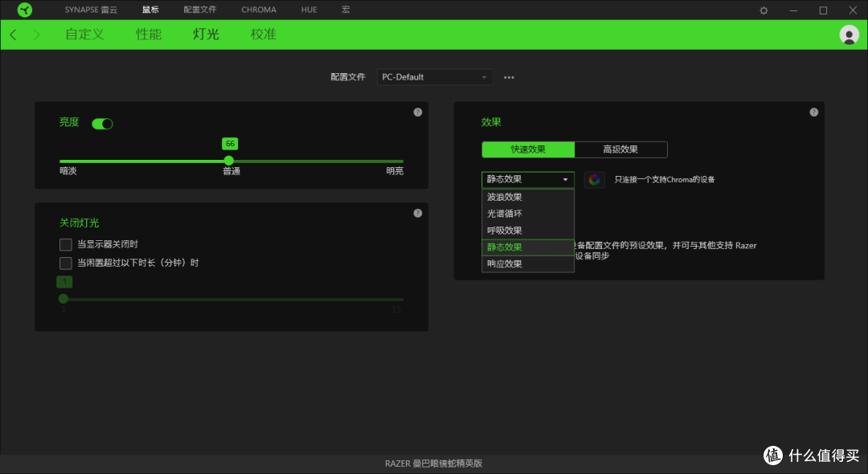This screenshot has height=474, width=868.
Task: Maximize the Synapse window
Action: tap(823, 10)
